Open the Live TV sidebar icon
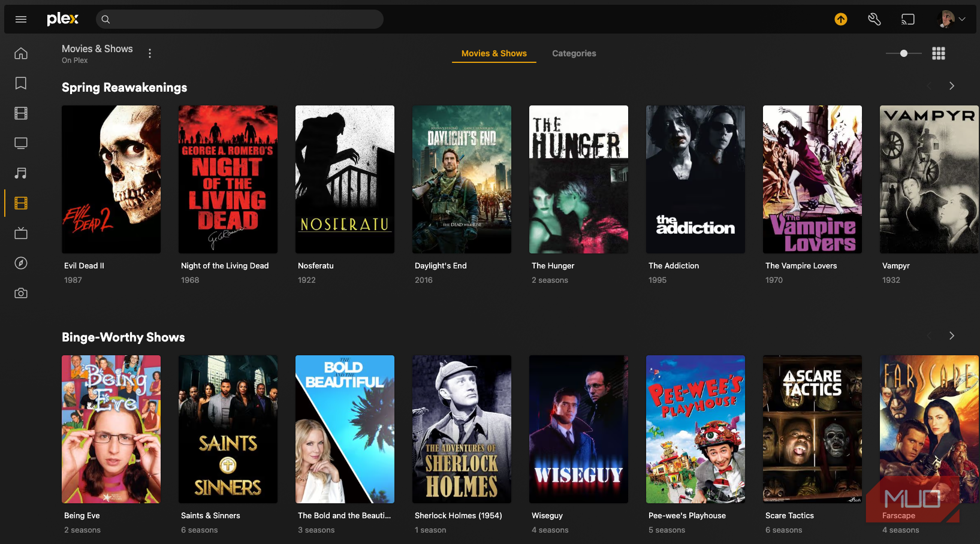 (21, 233)
